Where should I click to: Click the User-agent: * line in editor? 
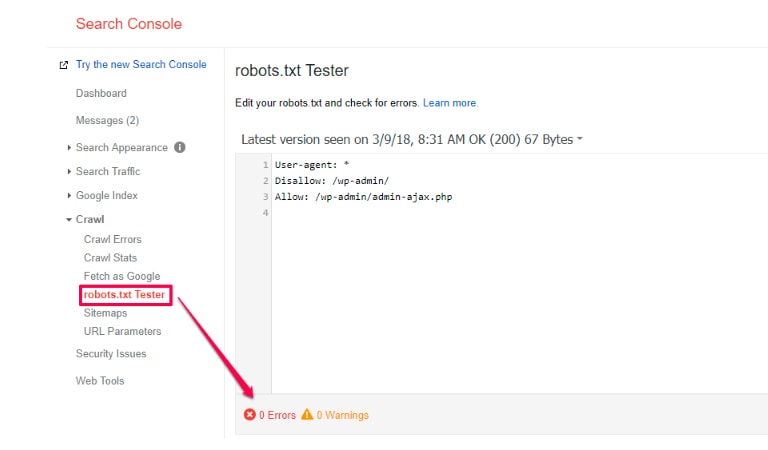tap(312, 165)
